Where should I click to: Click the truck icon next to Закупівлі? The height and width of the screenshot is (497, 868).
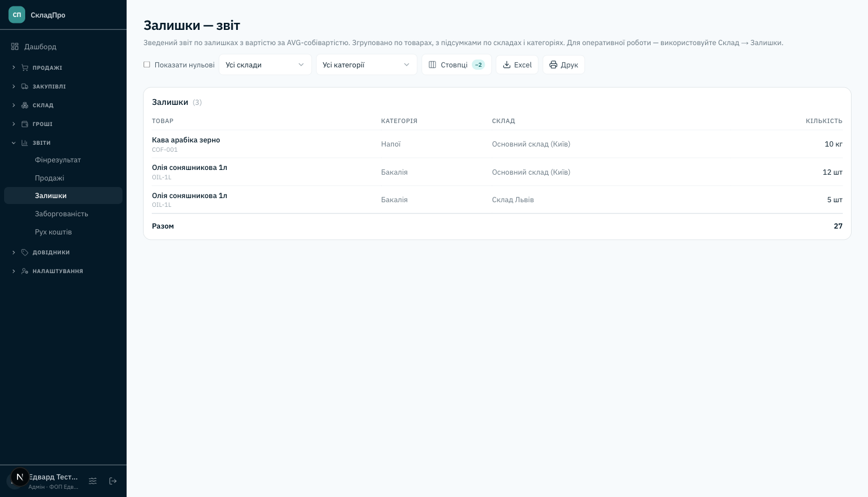[x=25, y=86]
